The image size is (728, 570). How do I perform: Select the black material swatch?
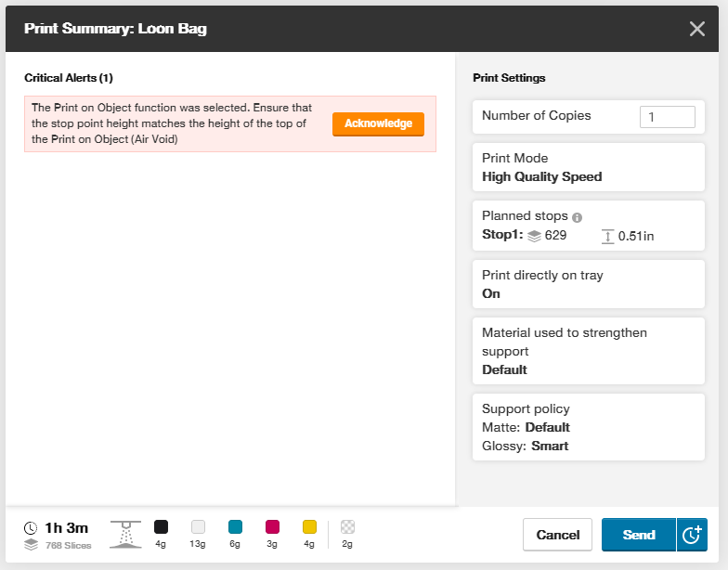[161, 527]
